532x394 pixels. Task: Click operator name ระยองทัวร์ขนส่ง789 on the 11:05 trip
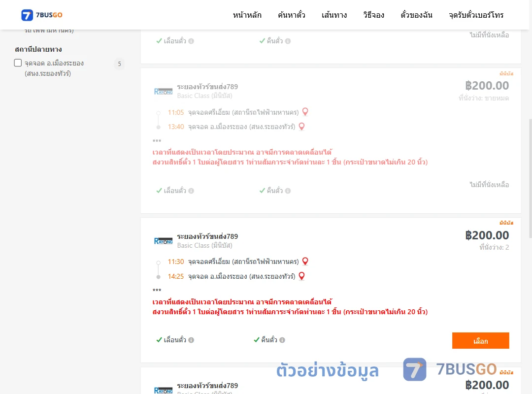tap(207, 87)
